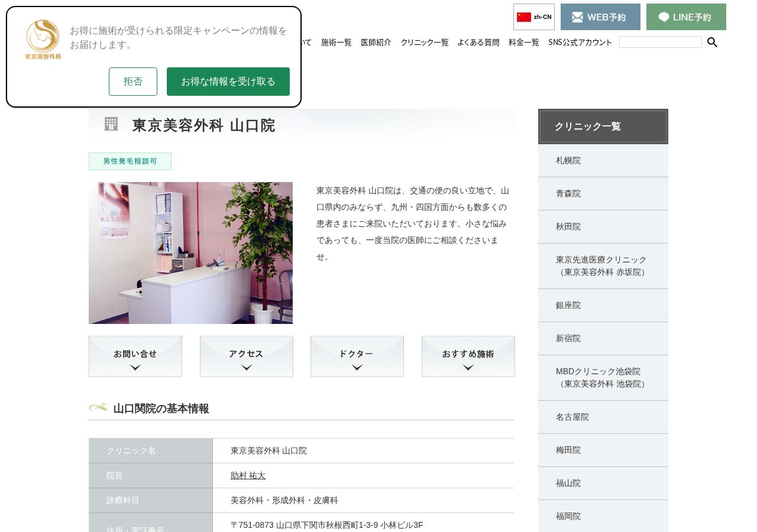
Task: Click the 〒751-0873 address text
Action: tap(327, 525)
